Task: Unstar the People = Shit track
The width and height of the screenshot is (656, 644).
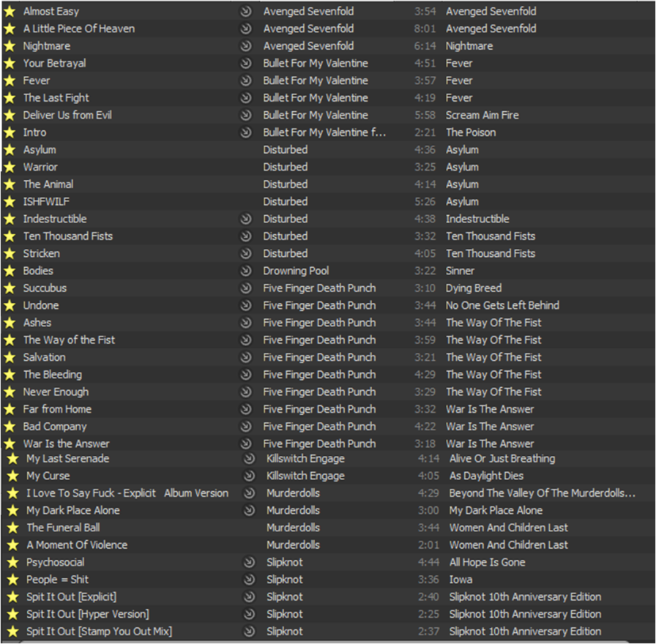Action: [x=12, y=580]
